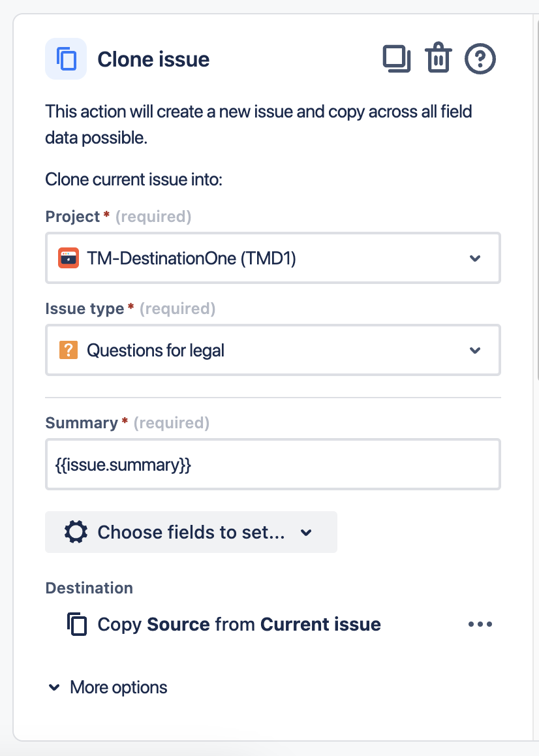This screenshot has height=756, width=539.
Task: Open Choose fields to set menu
Action: pyautogui.click(x=191, y=532)
